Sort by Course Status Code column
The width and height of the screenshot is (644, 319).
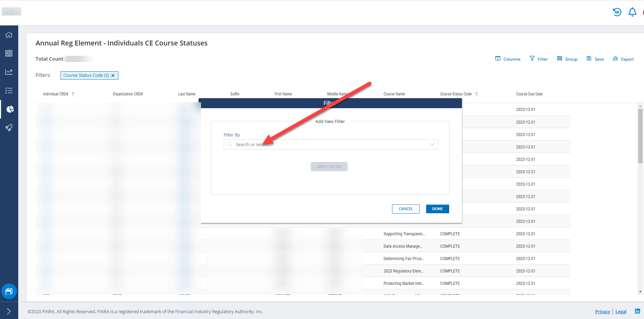click(x=456, y=94)
